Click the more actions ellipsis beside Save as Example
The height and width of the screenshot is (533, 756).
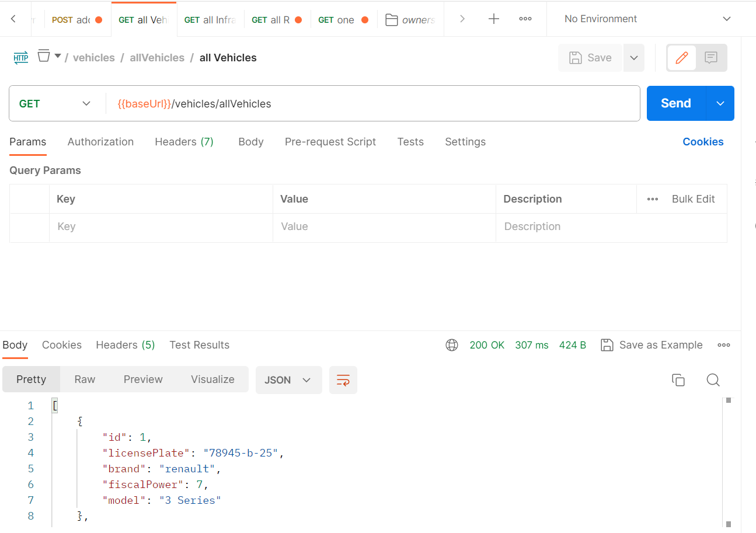coord(724,345)
